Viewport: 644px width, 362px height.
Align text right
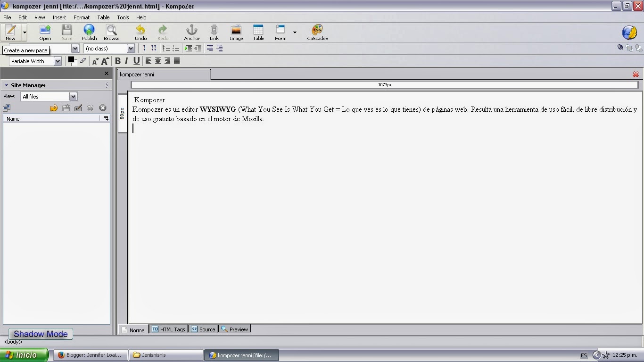pos(167,61)
